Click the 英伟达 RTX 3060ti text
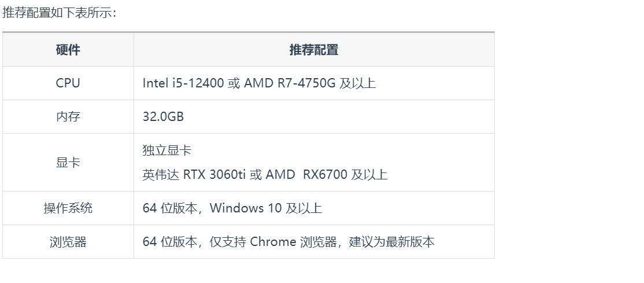 pyautogui.click(x=194, y=174)
